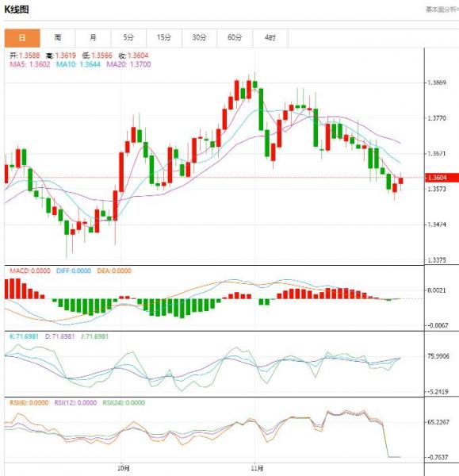Click the MA5 1.3602 legend label
The height and width of the screenshot is (476, 459).
click(30, 64)
